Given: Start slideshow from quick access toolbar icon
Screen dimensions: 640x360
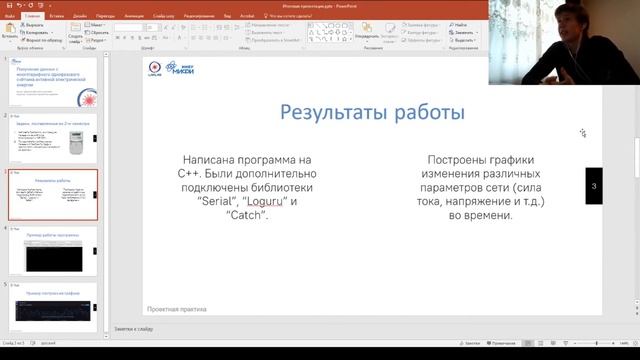Looking at the screenshot, I should (x=40, y=6).
